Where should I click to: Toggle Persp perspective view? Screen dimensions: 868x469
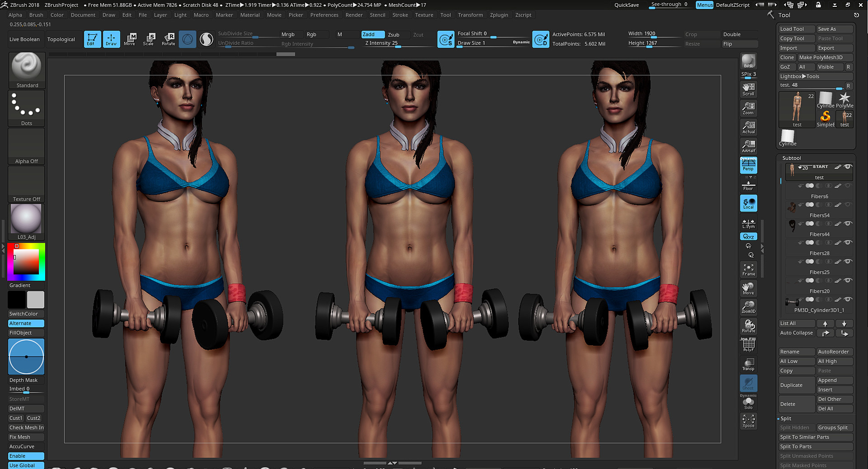click(x=748, y=165)
